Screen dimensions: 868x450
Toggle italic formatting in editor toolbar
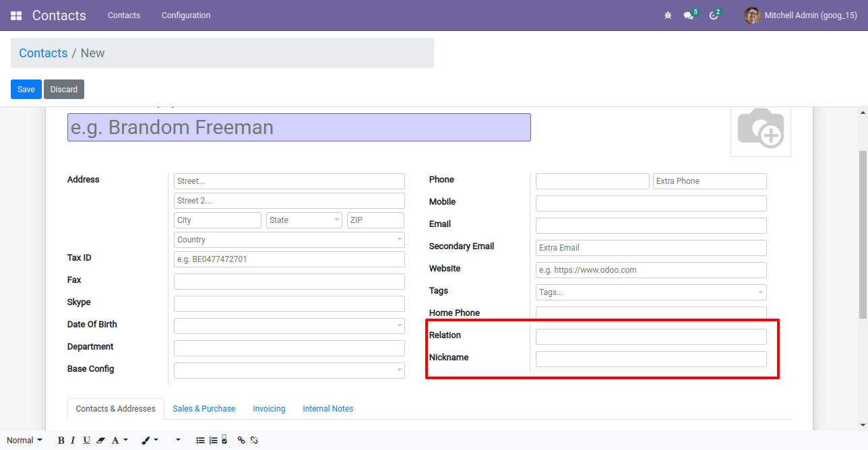73,440
